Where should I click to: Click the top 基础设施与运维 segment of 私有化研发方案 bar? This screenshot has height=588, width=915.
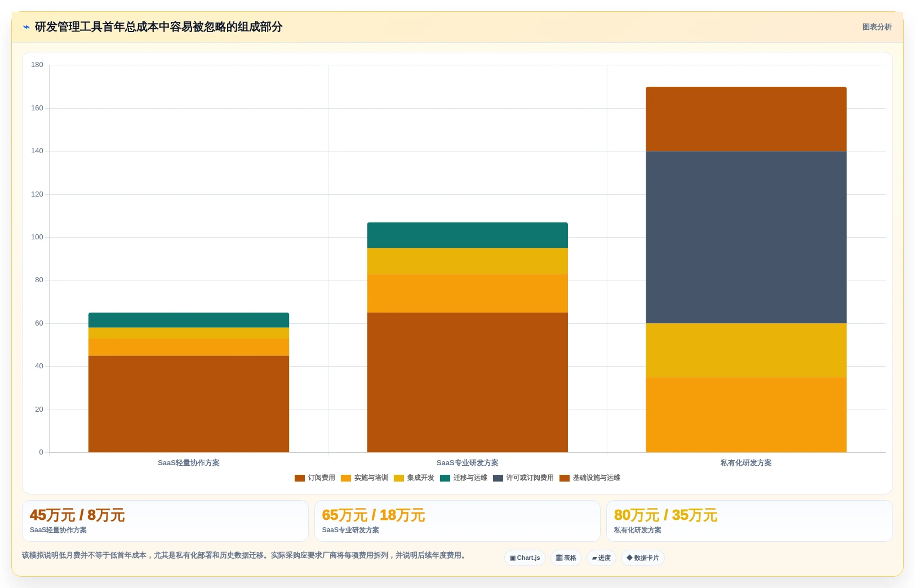(746, 119)
